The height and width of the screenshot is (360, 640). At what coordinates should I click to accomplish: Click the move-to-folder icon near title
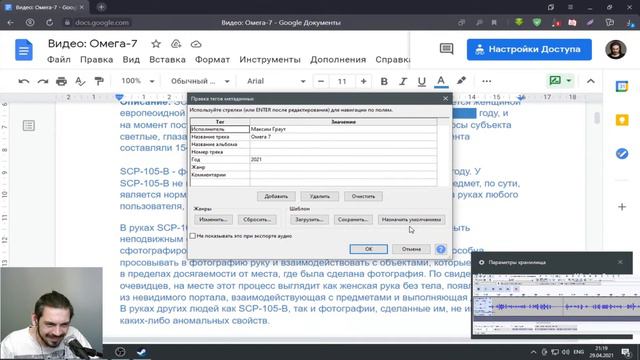click(176, 44)
